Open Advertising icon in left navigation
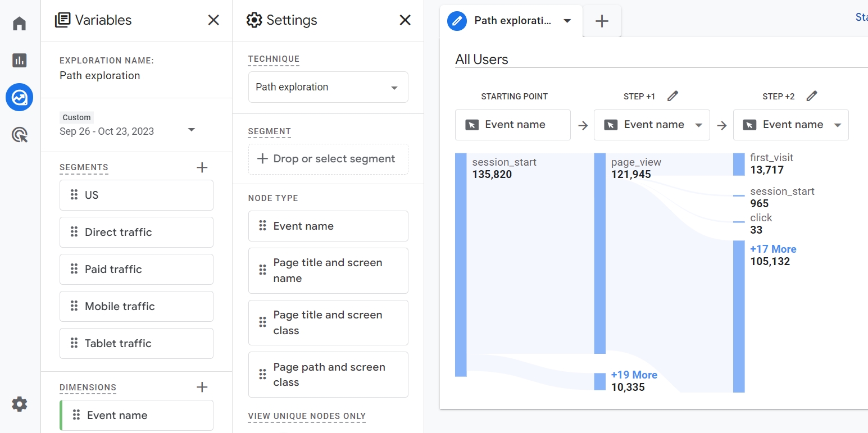This screenshot has width=868, height=433. click(20, 135)
